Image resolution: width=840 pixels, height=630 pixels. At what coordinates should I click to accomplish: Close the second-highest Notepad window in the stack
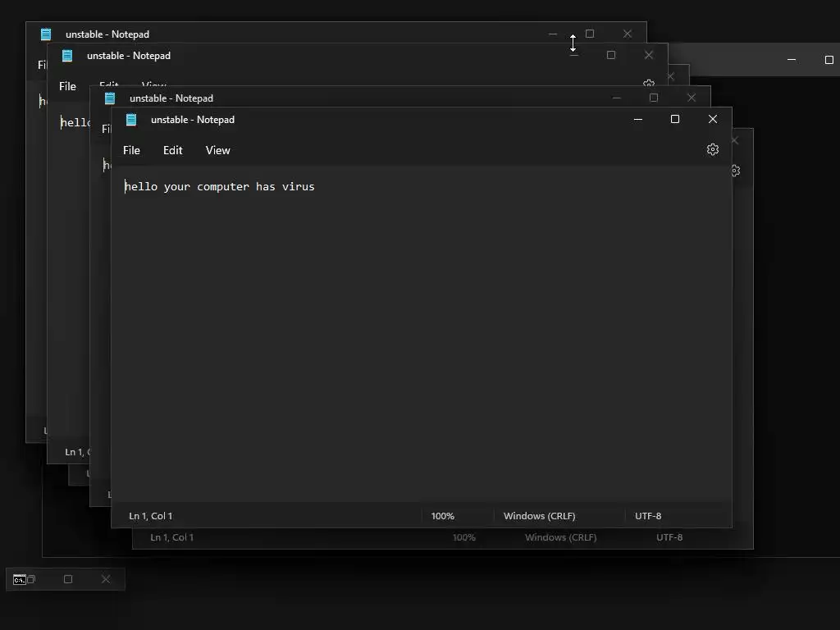(x=649, y=55)
